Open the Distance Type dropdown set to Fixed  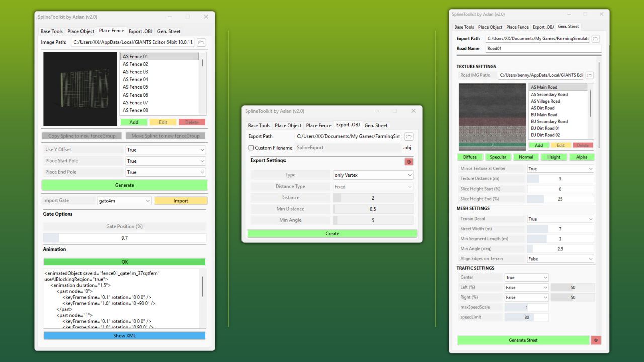[x=372, y=186]
